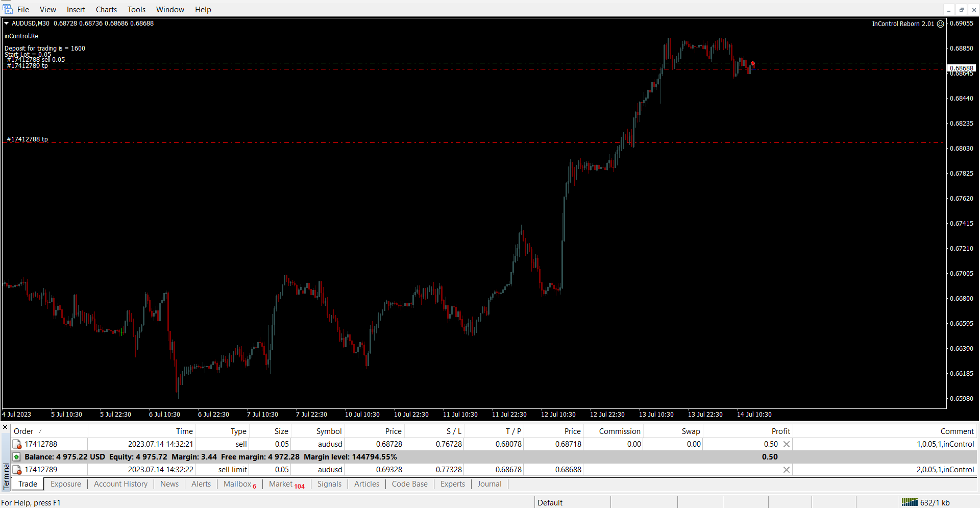Click the Profit column header
Screen dimensions: 980x508
[x=780, y=431]
